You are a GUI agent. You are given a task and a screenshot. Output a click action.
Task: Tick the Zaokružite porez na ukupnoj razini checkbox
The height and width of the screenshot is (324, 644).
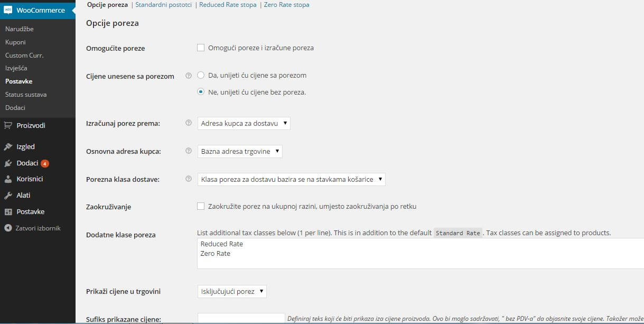tap(201, 206)
